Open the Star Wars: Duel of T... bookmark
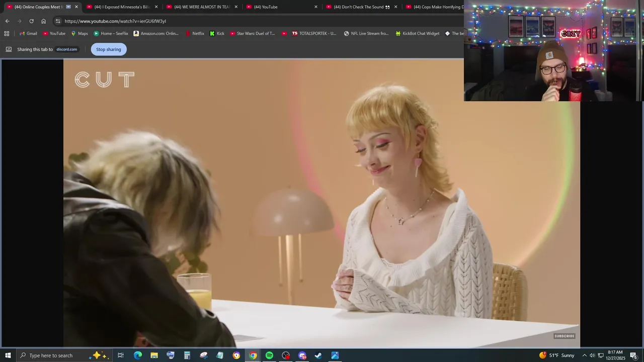 coord(253,34)
